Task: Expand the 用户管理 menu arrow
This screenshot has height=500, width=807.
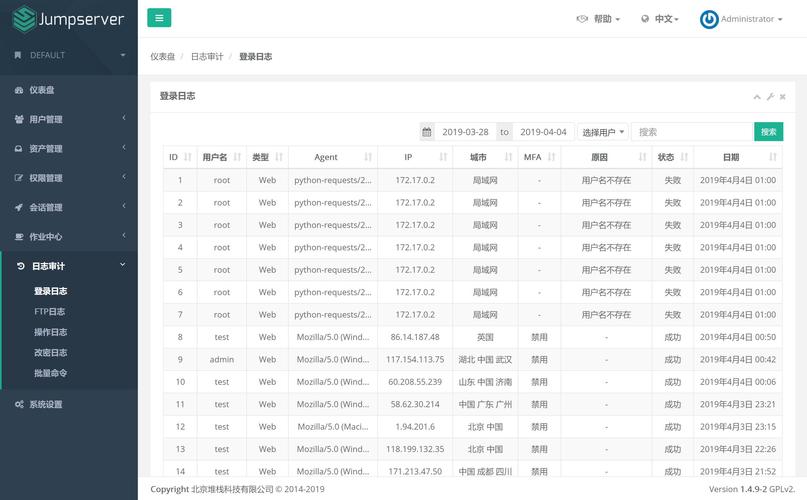Action: [124, 118]
